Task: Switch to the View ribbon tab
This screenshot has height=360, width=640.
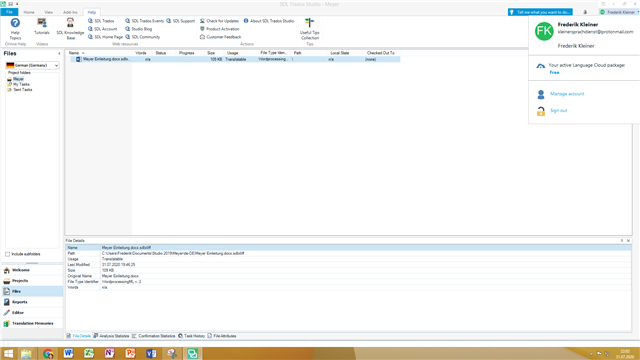Action: coord(49,12)
